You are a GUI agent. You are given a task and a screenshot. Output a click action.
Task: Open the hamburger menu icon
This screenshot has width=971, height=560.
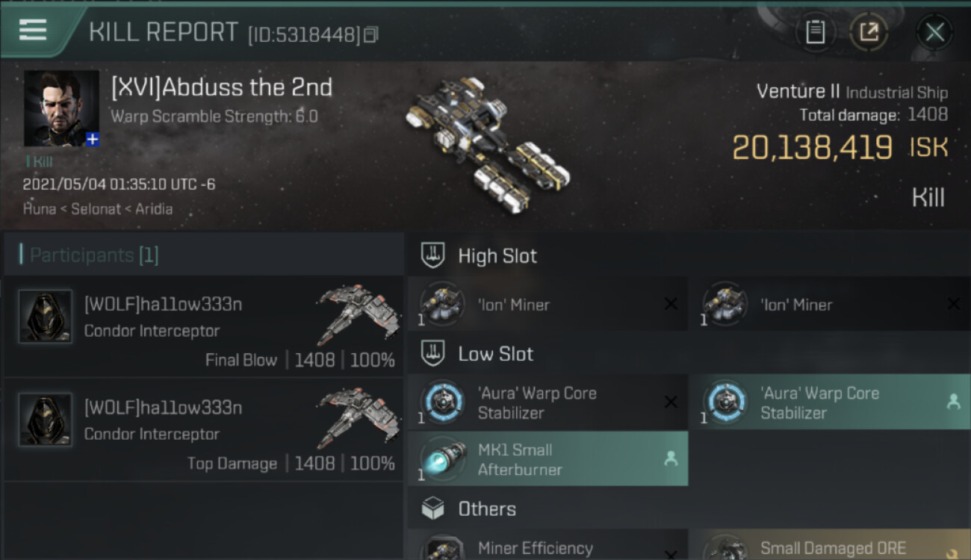(x=33, y=30)
